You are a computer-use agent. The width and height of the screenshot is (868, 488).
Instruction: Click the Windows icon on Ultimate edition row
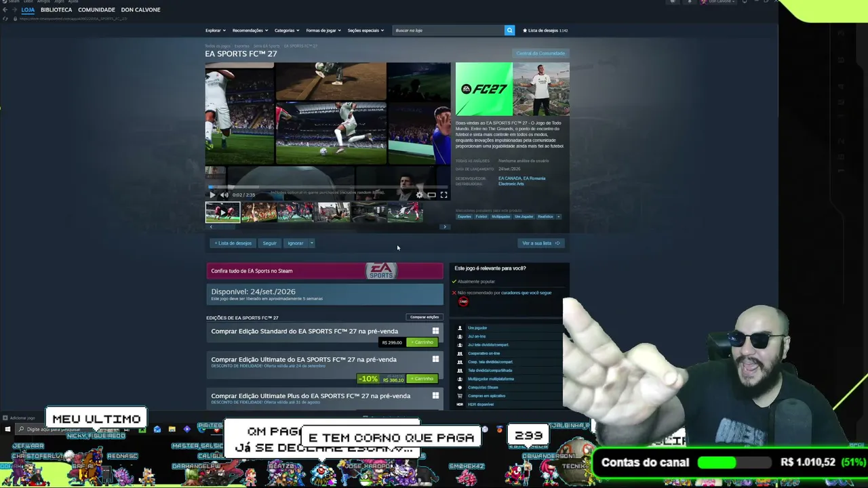435,359
